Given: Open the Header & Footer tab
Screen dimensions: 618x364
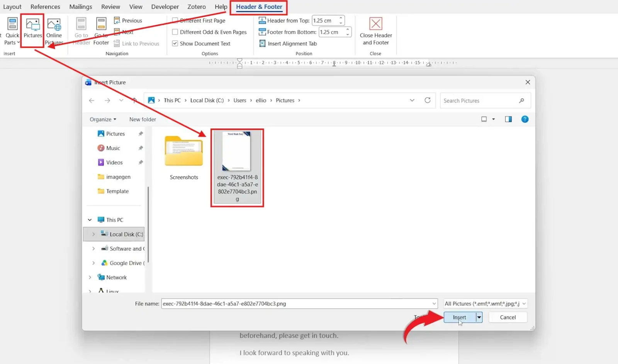Looking at the screenshot, I should coord(259,7).
